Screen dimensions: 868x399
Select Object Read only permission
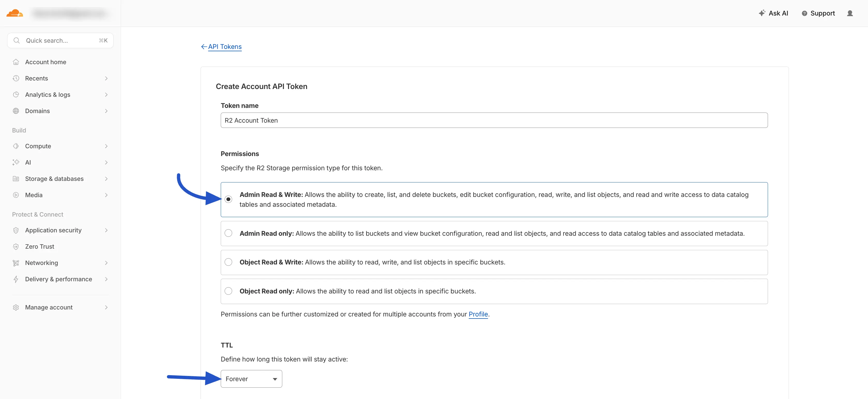pyautogui.click(x=229, y=291)
